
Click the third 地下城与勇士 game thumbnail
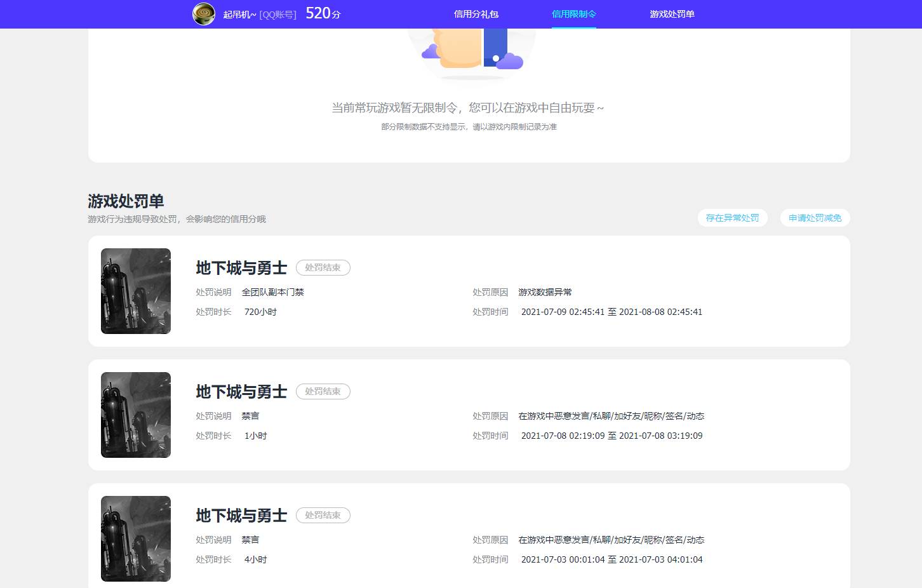pyautogui.click(x=135, y=538)
